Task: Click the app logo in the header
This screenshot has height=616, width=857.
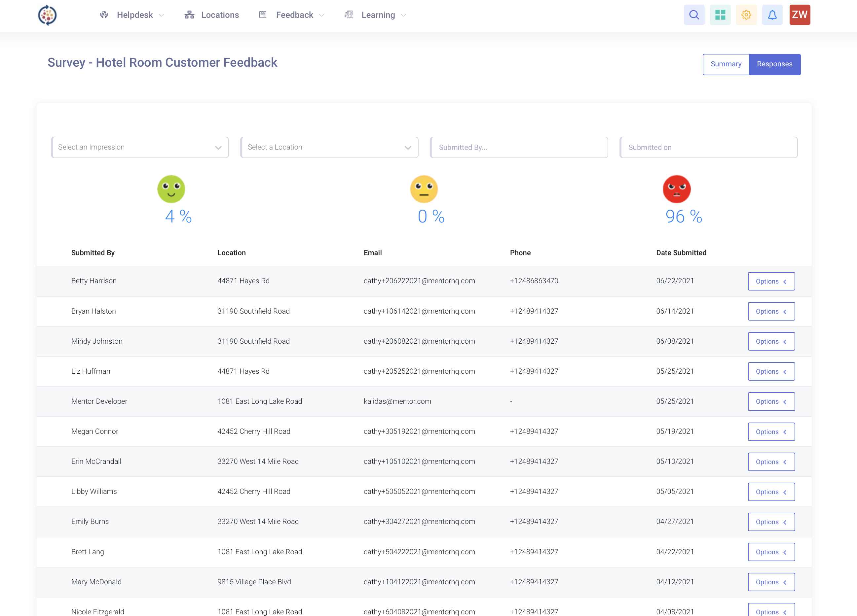Action: (x=48, y=15)
